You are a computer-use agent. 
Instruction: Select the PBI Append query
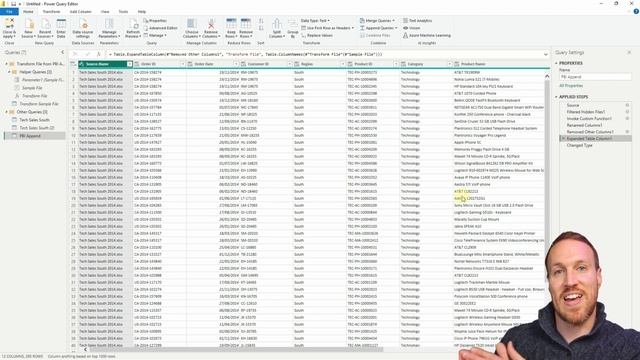click(34, 136)
